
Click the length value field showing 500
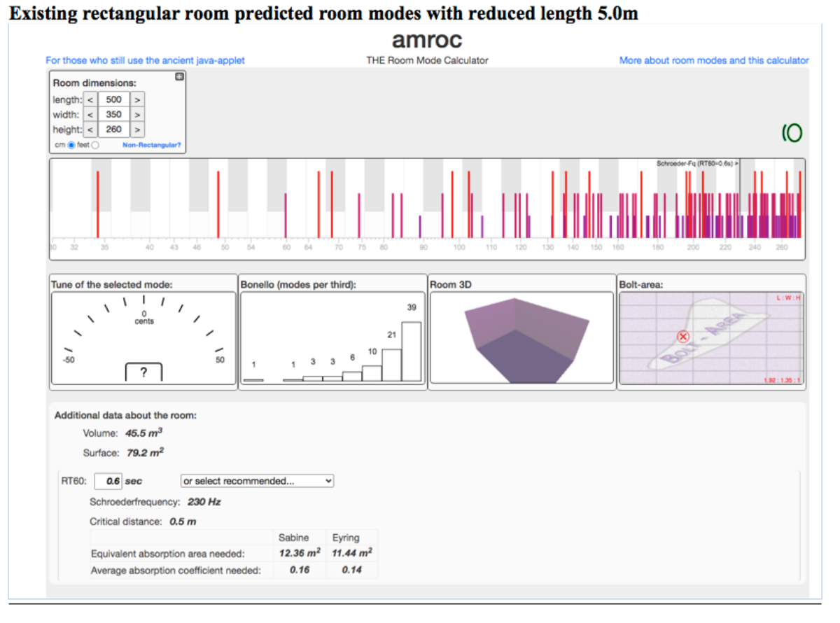113,99
